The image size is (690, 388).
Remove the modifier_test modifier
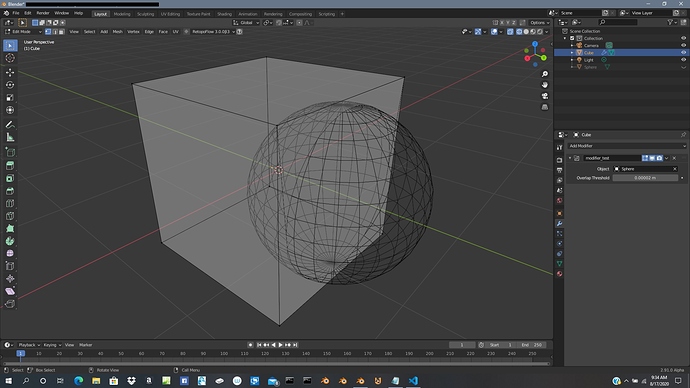[x=674, y=158]
